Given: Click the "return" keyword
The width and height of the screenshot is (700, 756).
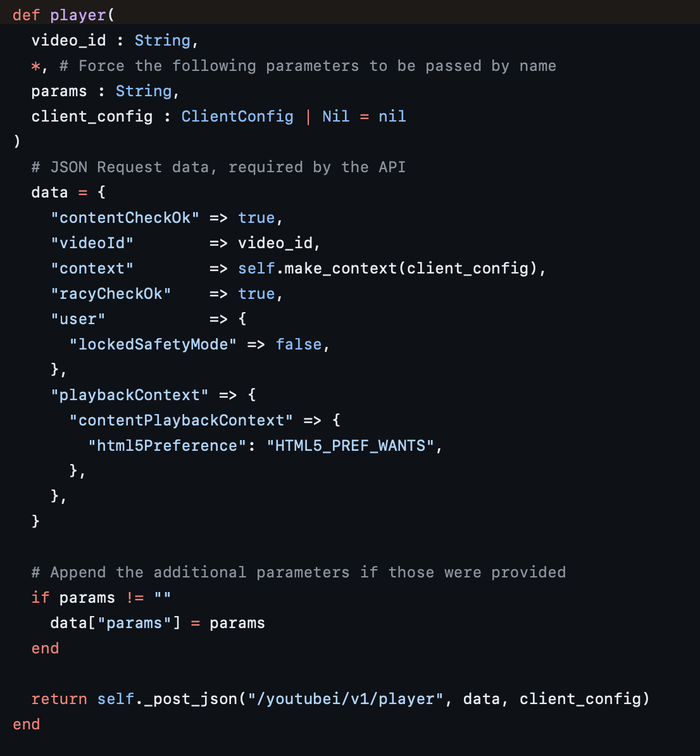Looking at the screenshot, I should click(59, 699).
